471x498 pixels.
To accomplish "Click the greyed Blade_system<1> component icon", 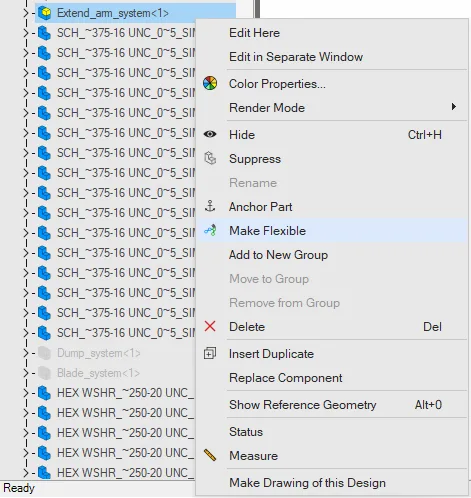I will pyautogui.click(x=44, y=373).
